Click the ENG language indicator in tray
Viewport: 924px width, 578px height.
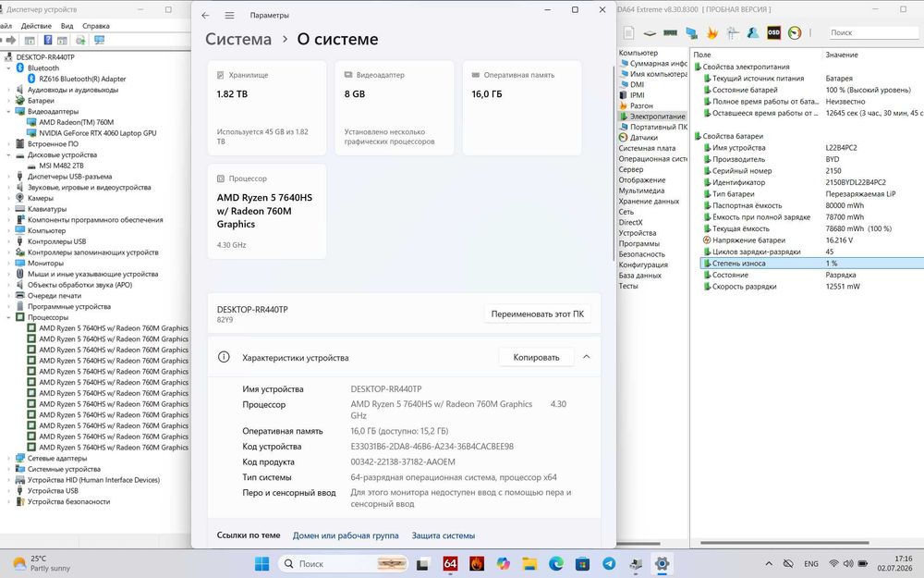point(811,564)
